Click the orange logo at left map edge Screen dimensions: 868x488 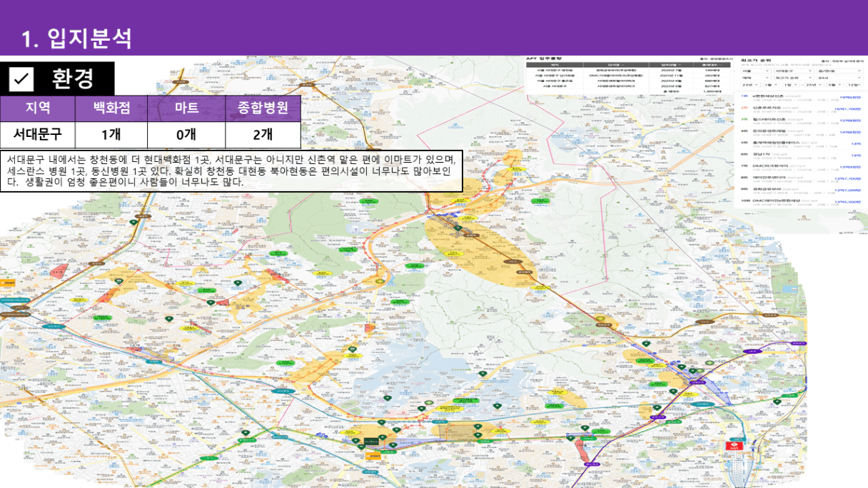(x=8, y=283)
